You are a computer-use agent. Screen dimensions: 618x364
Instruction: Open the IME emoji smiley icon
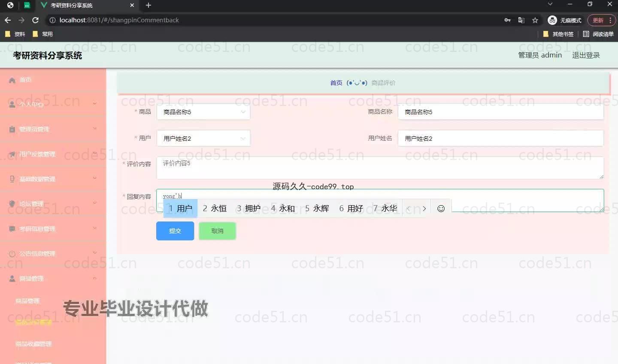coord(441,209)
